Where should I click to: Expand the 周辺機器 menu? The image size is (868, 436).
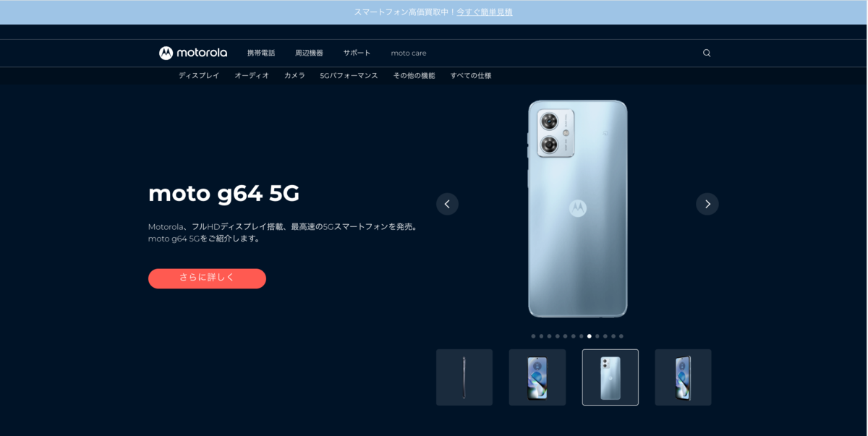point(309,53)
